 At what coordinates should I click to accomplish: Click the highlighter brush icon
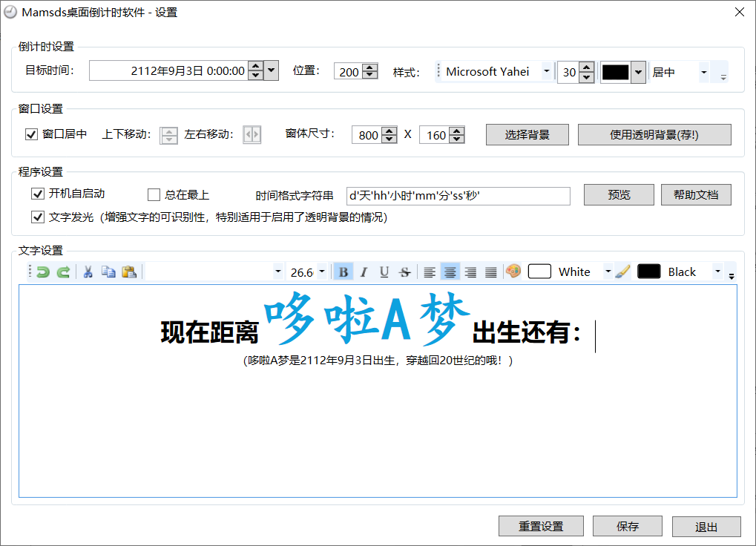click(x=622, y=272)
